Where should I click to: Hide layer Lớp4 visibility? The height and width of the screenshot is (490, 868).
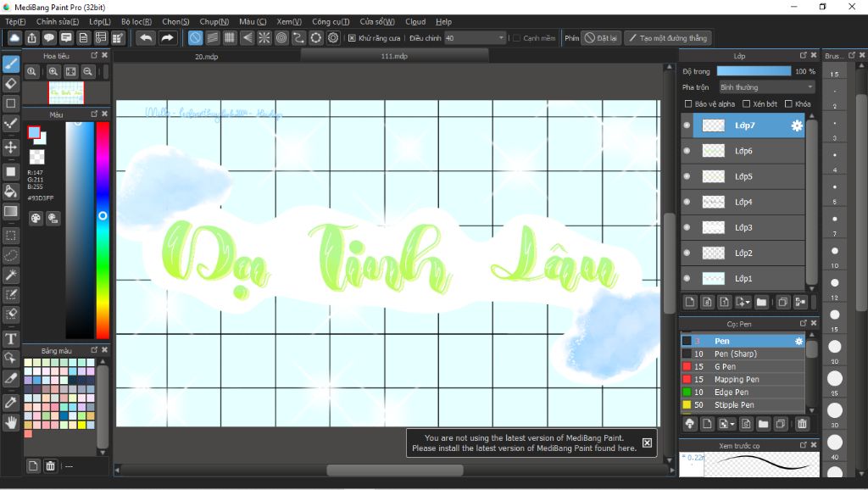point(687,202)
